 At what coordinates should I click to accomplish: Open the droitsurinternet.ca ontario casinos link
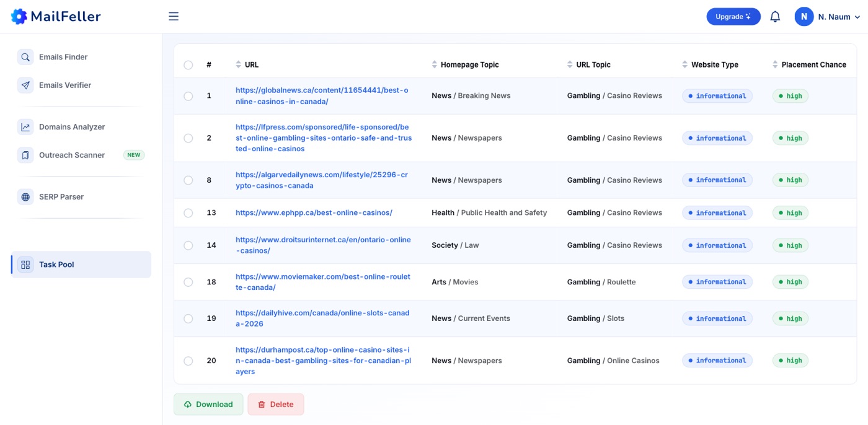tap(323, 245)
